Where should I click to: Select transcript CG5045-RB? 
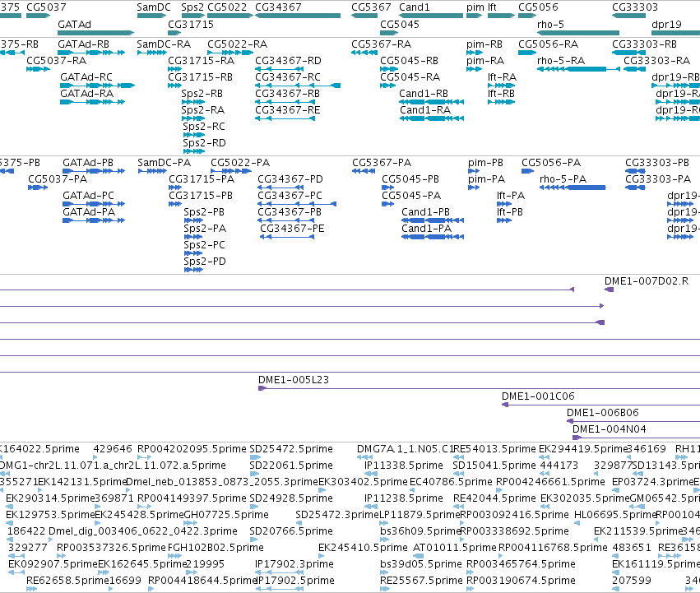pyautogui.click(x=389, y=69)
